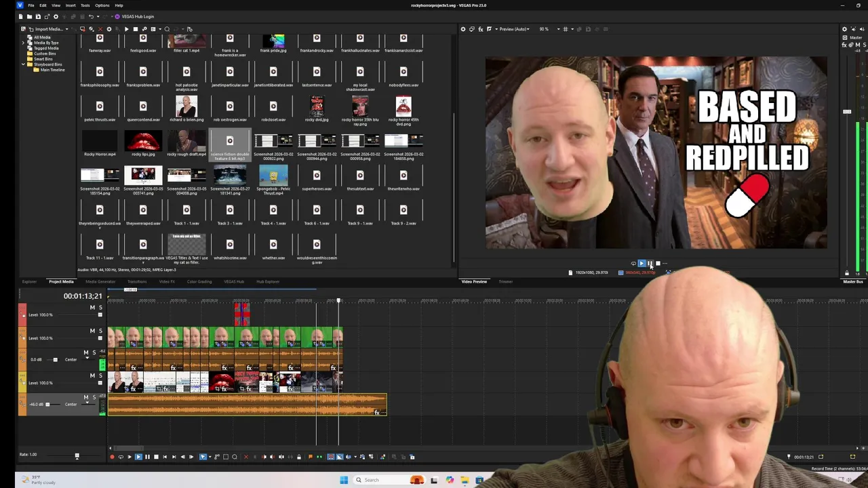Open Normal Edit tool dropdown arrow
This screenshot has height=488, width=868.
(x=210, y=457)
